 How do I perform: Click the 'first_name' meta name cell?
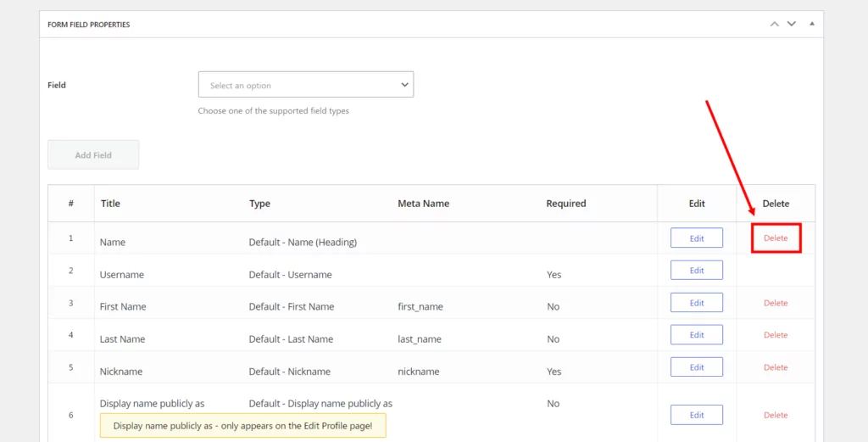click(x=420, y=307)
